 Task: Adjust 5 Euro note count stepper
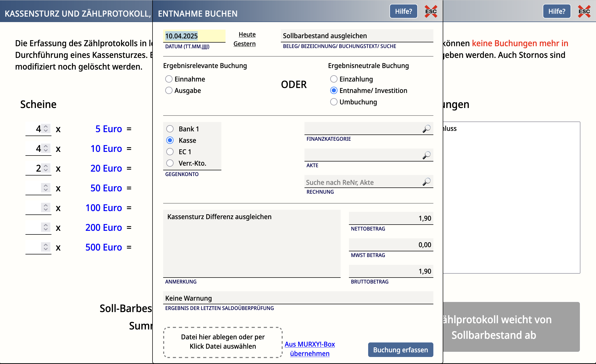[x=46, y=129]
